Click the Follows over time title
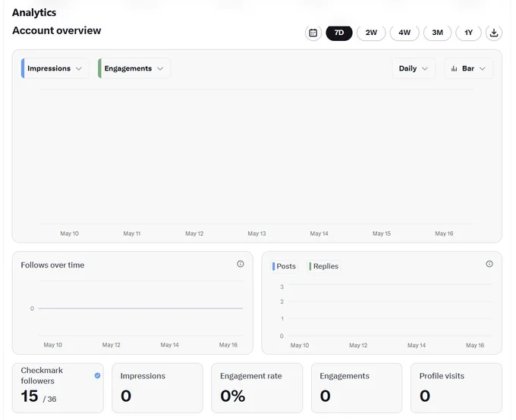 pyautogui.click(x=52, y=265)
